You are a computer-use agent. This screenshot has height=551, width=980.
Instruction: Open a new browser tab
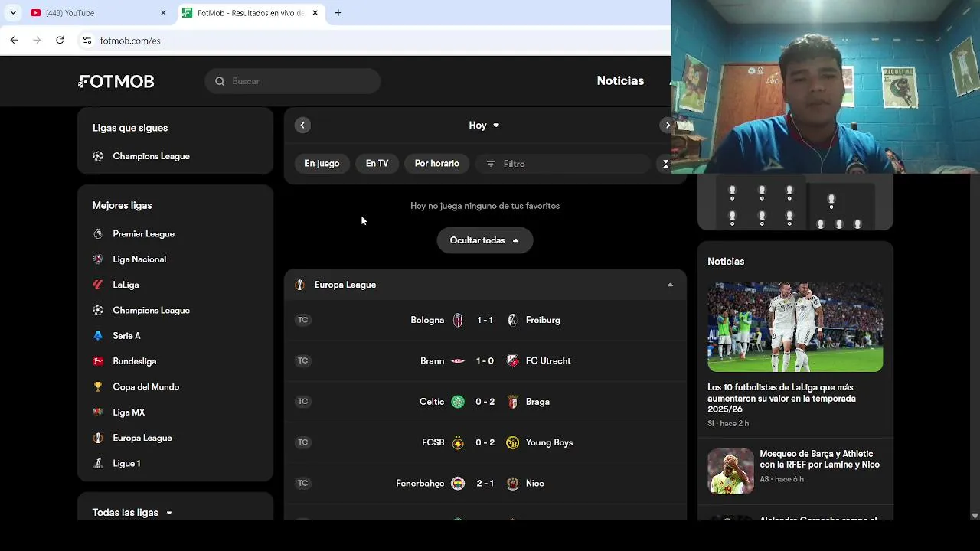(338, 13)
